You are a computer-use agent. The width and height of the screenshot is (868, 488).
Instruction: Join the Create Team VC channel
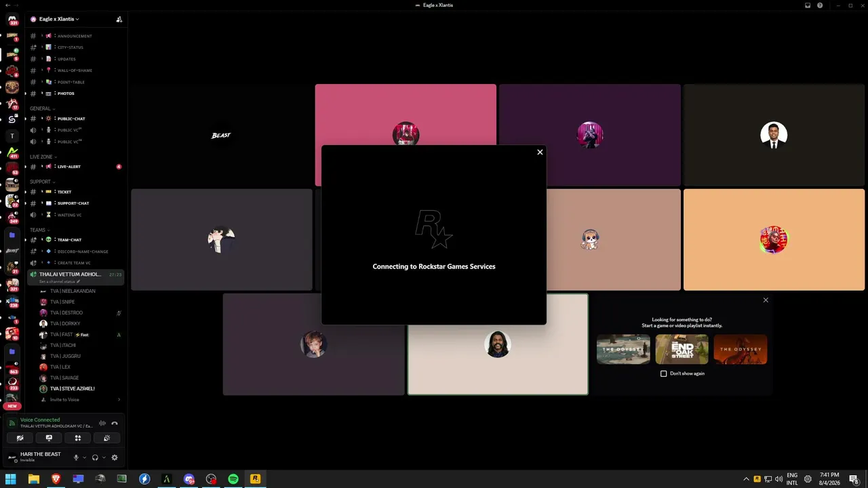[x=75, y=263]
